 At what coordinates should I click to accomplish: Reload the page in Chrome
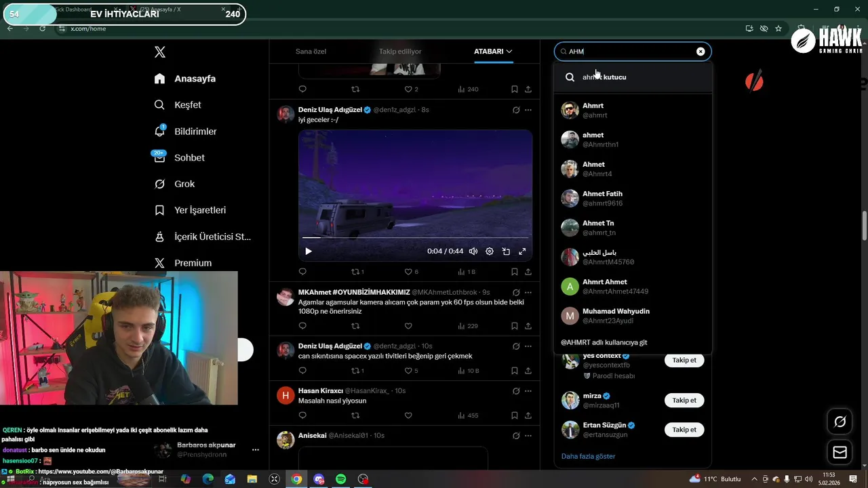(42, 28)
